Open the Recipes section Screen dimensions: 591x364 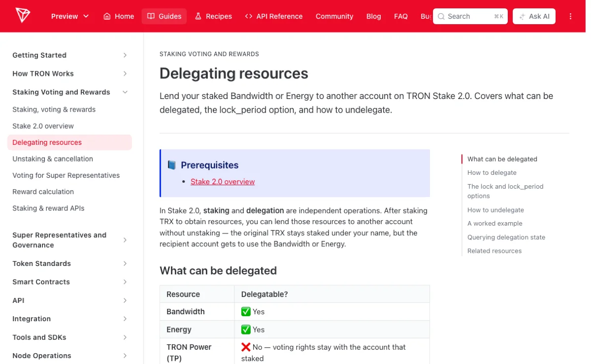pos(213,16)
